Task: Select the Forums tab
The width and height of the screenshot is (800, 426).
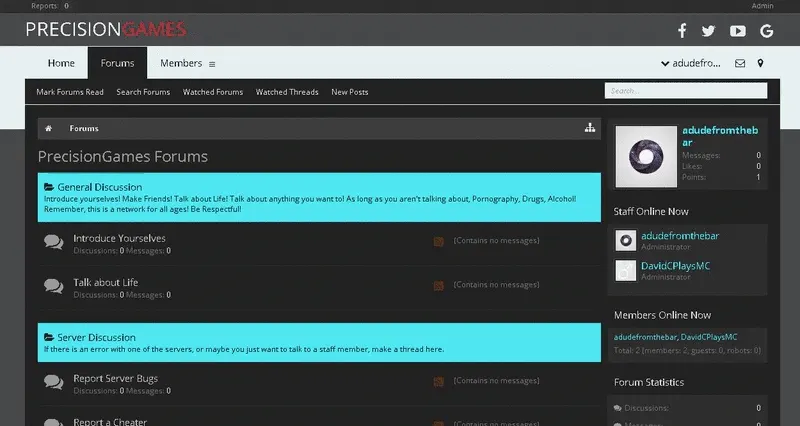Action: point(117,63)
